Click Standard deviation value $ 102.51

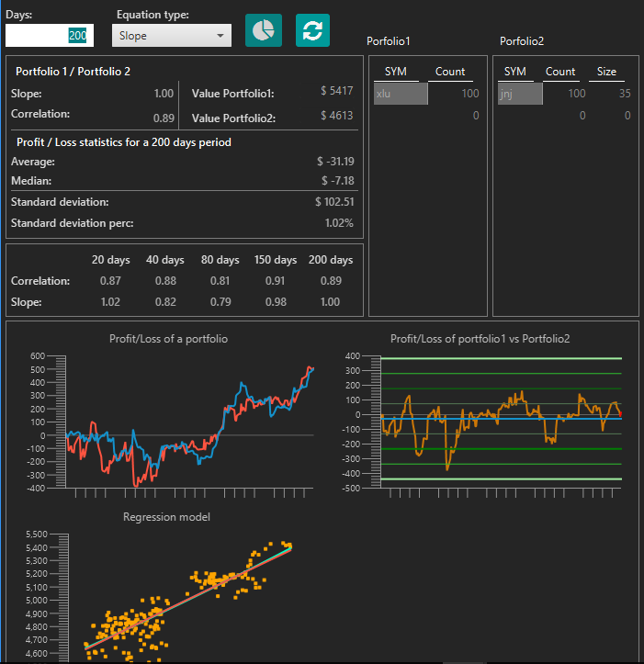(x=334, y=202)
